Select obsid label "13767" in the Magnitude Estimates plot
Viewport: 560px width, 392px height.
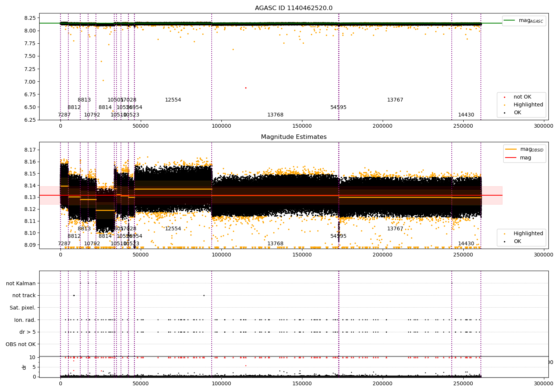point(395,229)
